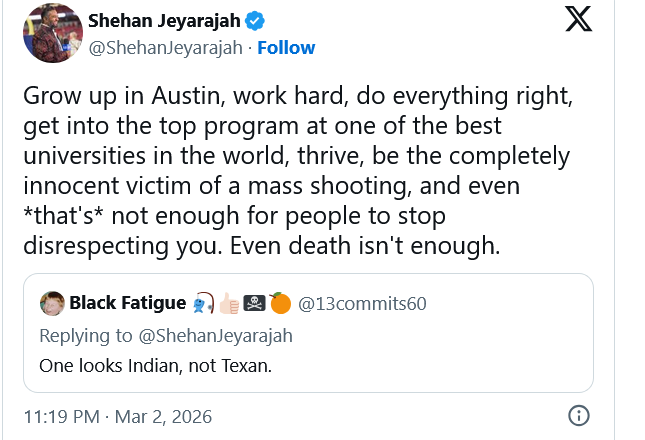This screenshot has height=440, width=645.
Task: Open the 11:19 PM timestamp link
Action: (x=61, y=416)
